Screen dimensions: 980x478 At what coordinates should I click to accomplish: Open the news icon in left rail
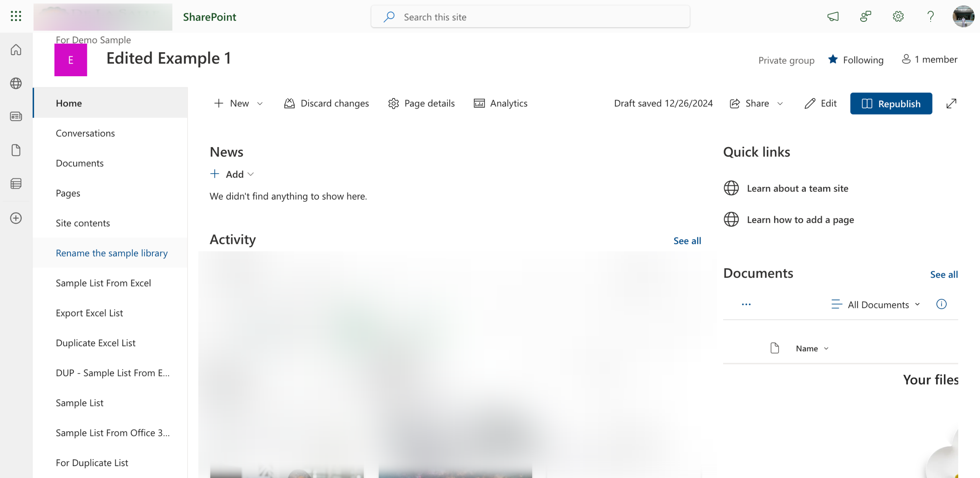pyautogui.click(x=16, y=116)
